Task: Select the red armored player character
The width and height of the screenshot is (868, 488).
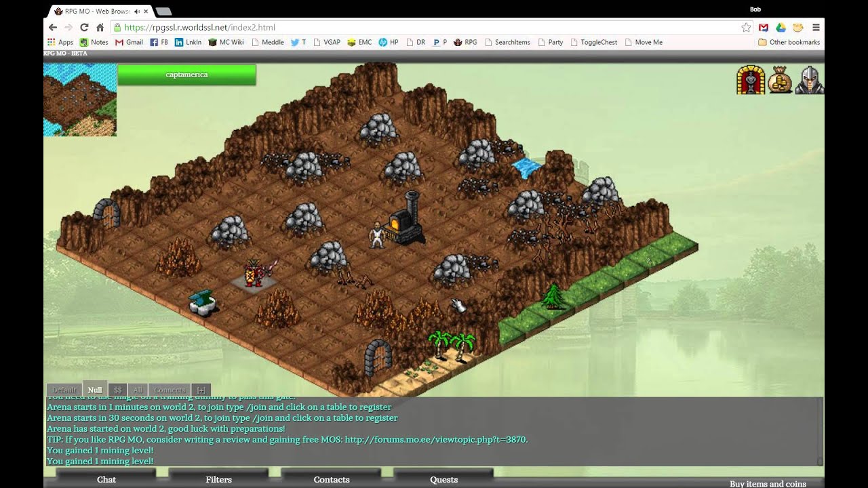Action: [x=254, y=272]
